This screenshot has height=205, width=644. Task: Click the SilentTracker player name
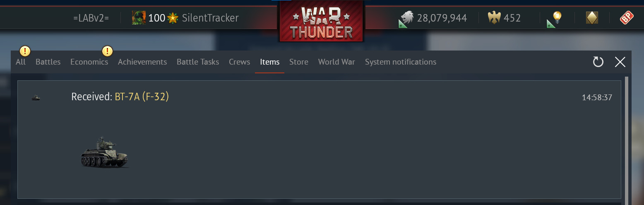point(210,18)
